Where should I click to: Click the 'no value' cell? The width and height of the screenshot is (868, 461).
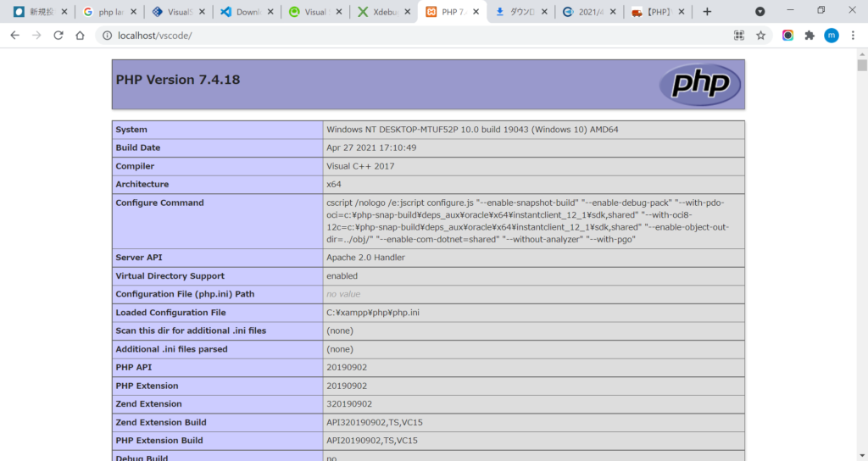pyautogui.click(x=343, y=294)
